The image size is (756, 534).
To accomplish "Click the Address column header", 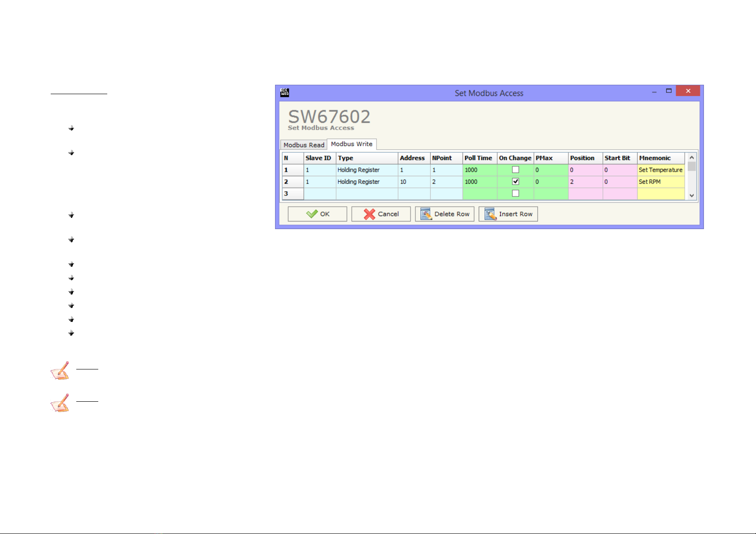I will click(414, 158).
